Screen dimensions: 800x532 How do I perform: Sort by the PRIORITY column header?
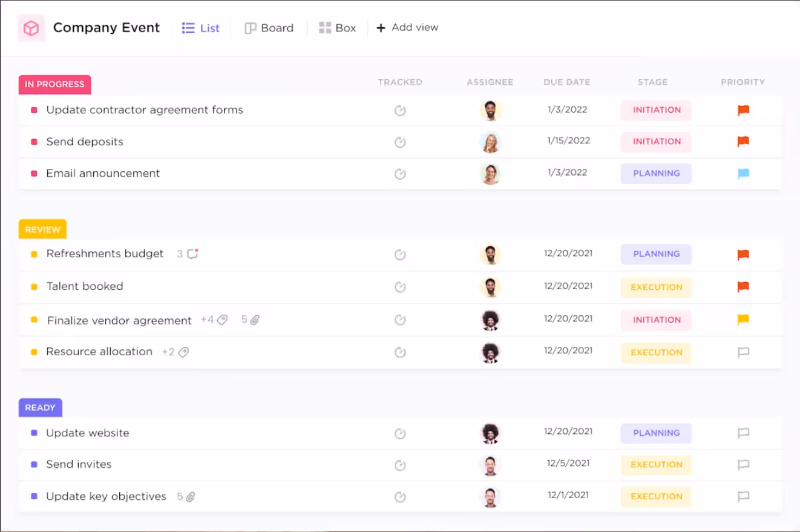[x=743, y=82]
